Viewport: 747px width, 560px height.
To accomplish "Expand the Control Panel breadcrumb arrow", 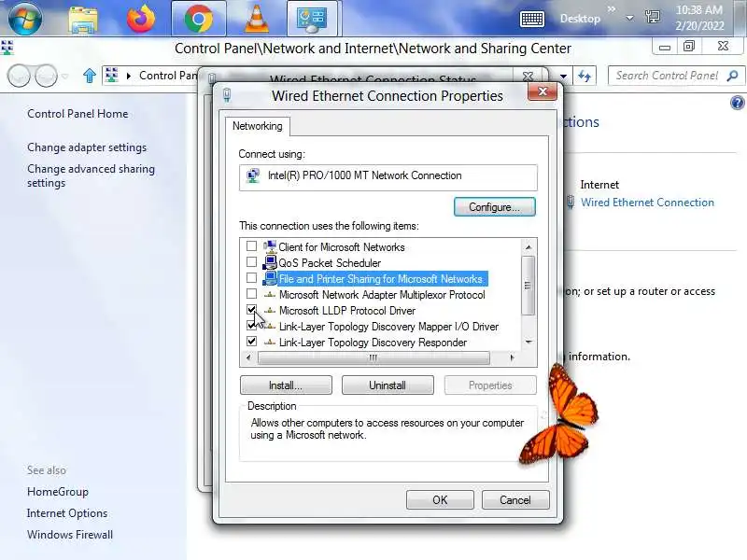I will 128,76.
